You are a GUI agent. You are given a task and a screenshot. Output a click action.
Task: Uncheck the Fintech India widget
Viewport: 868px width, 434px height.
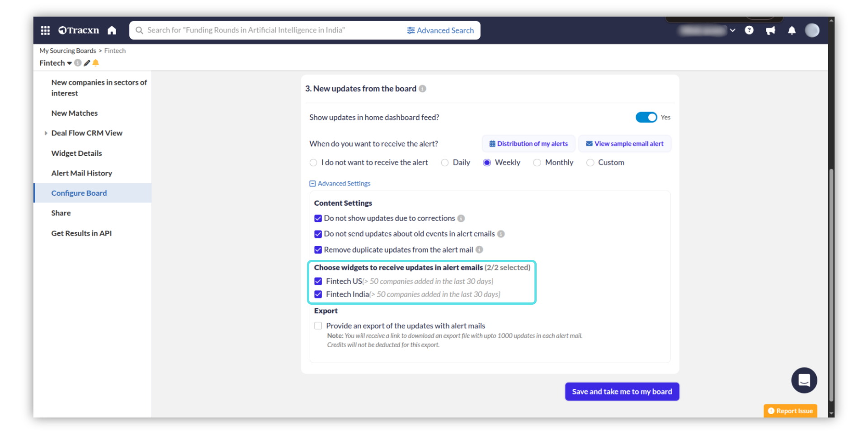pyautogui.click(x=318, y=294)
